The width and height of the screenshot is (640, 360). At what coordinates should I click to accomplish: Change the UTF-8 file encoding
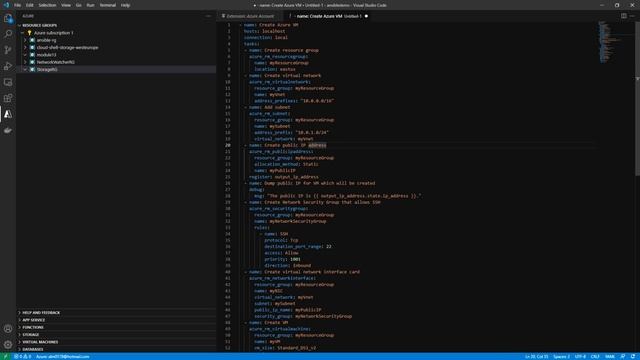point(580,356)
